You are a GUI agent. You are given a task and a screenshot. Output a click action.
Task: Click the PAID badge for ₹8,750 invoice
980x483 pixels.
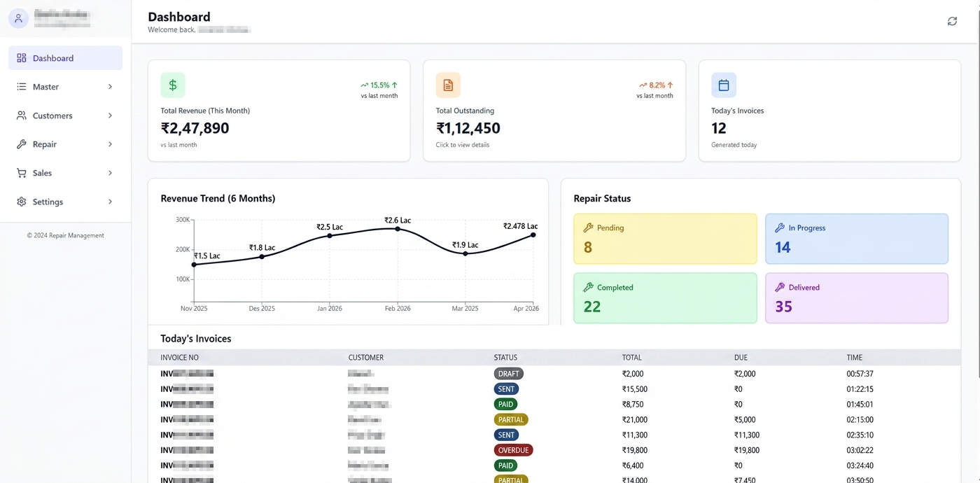point(506,405)
